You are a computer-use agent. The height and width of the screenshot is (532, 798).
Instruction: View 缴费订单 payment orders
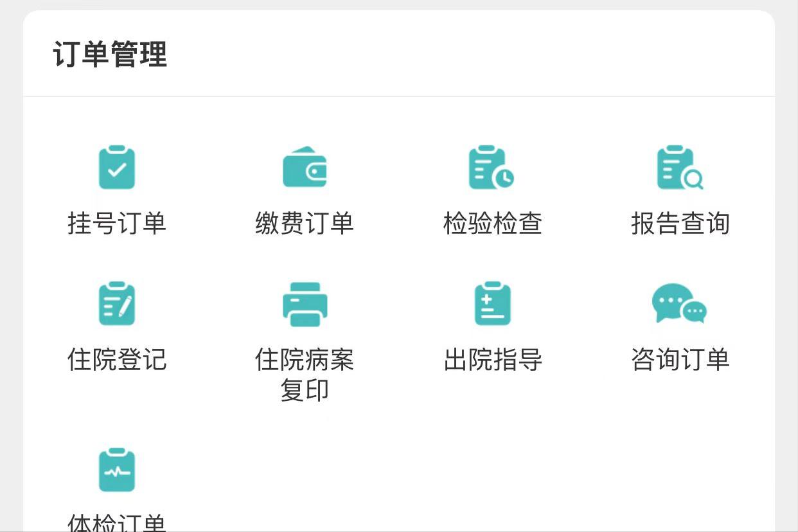[x=305, y=224]
